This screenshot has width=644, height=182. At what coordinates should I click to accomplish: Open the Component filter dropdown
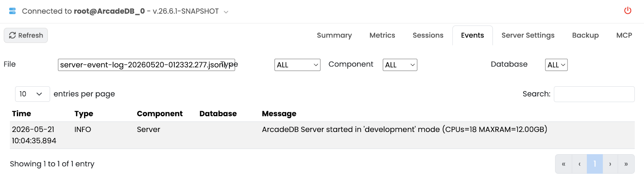400,65
